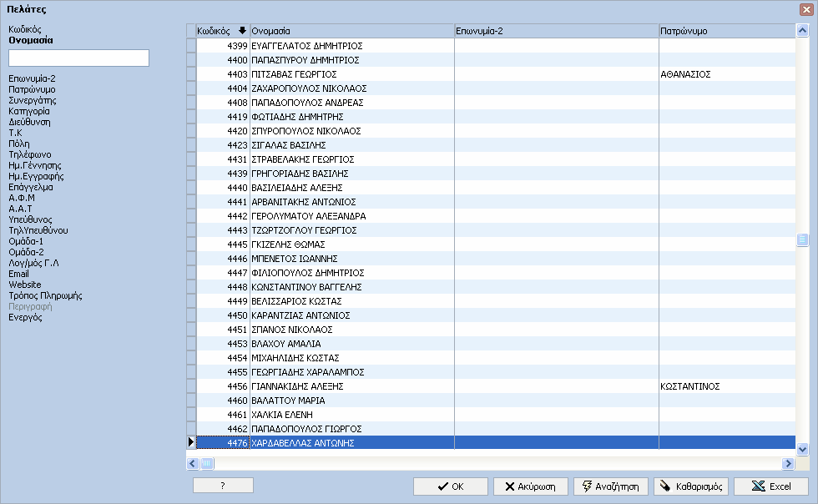The height and width of the screenshot is (504, 818).
Task: Select the Κωδικός search criterion
Action: pyautogui.click(x=24, y=29)
